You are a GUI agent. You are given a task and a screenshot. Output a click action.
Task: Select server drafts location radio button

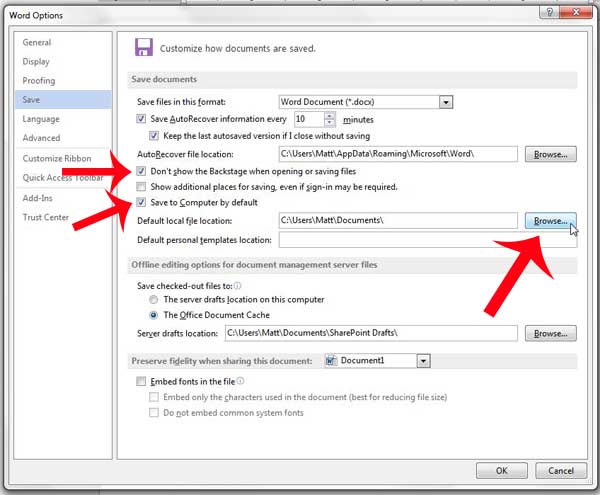[153, 300]
